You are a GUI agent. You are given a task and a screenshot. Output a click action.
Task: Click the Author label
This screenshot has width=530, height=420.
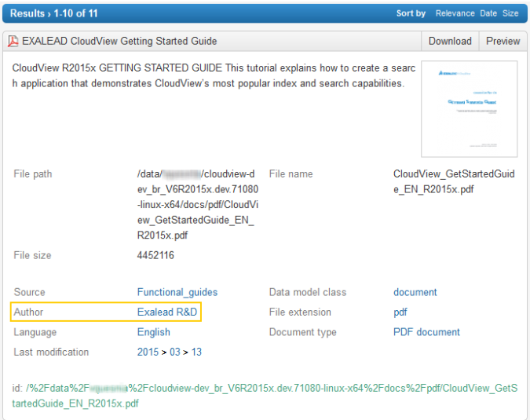click(28, 312)
